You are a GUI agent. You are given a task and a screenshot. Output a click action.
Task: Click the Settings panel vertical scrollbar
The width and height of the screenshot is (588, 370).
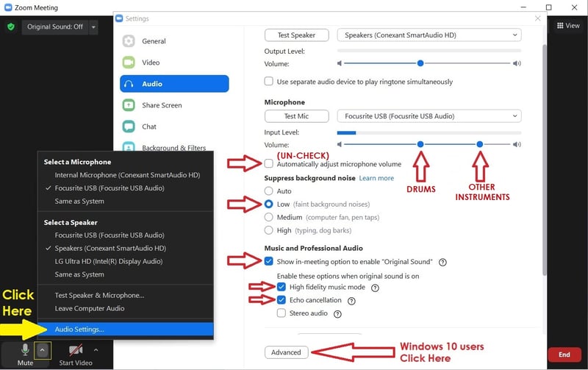tap(545, 161)
